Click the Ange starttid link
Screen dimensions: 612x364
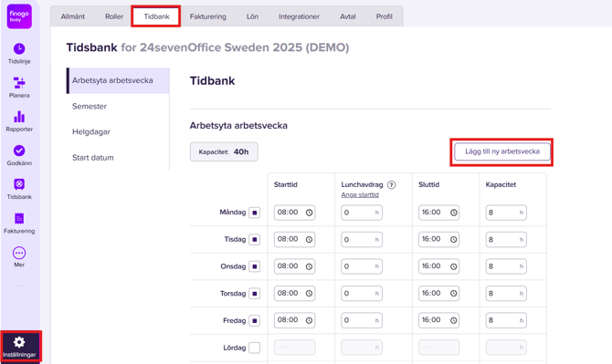point(360,195)
